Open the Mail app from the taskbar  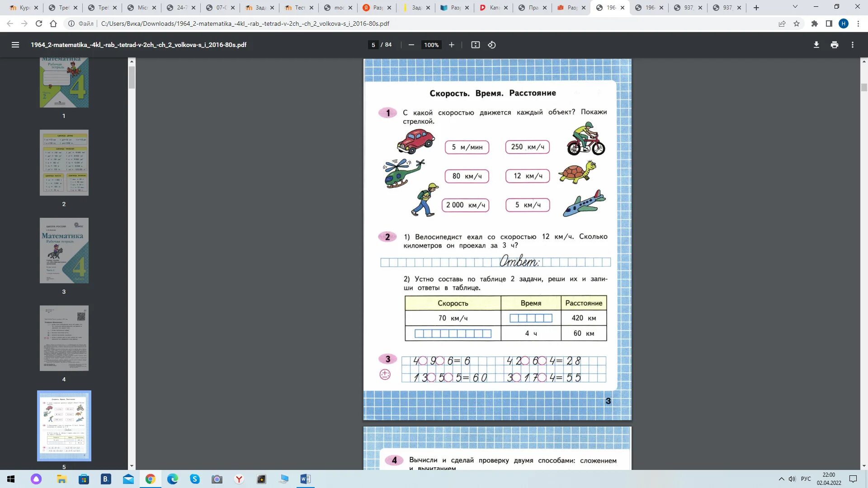[128, 479]
